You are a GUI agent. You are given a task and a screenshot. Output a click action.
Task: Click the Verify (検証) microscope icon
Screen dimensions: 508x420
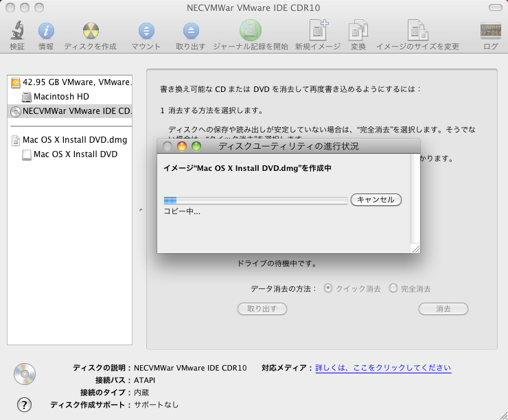pos(17,30)
